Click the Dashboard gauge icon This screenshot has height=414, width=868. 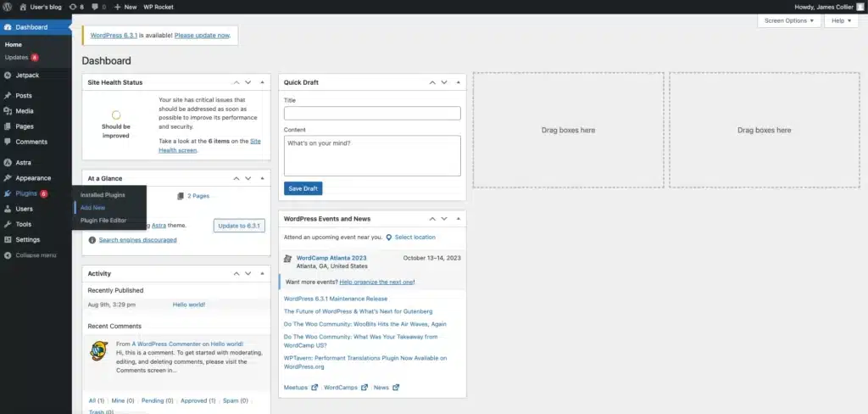pos(7,27)
